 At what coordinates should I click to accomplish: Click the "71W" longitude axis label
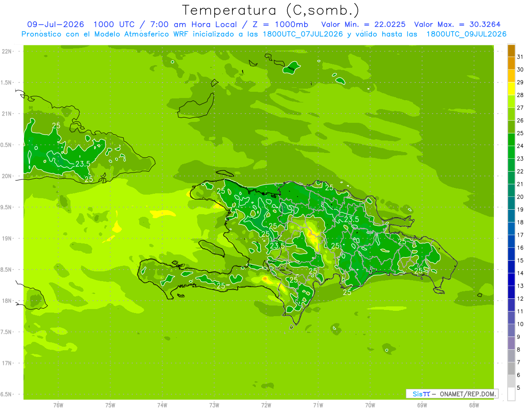[318, 405]
